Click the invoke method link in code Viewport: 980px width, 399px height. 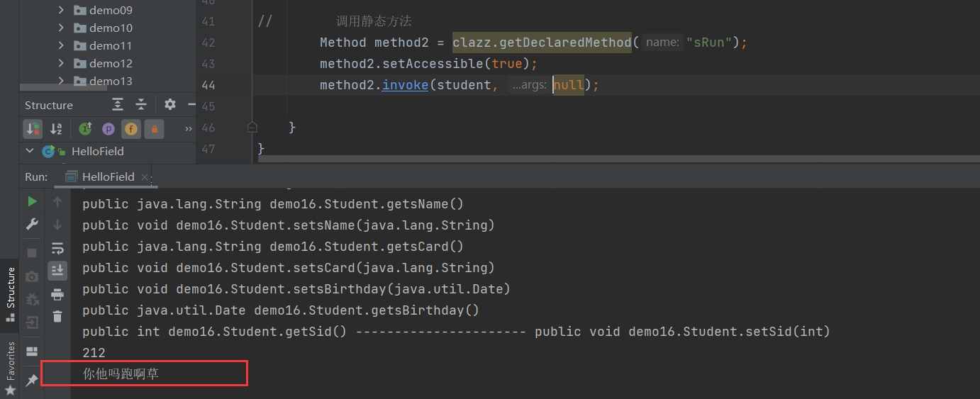tap(405, 85)
